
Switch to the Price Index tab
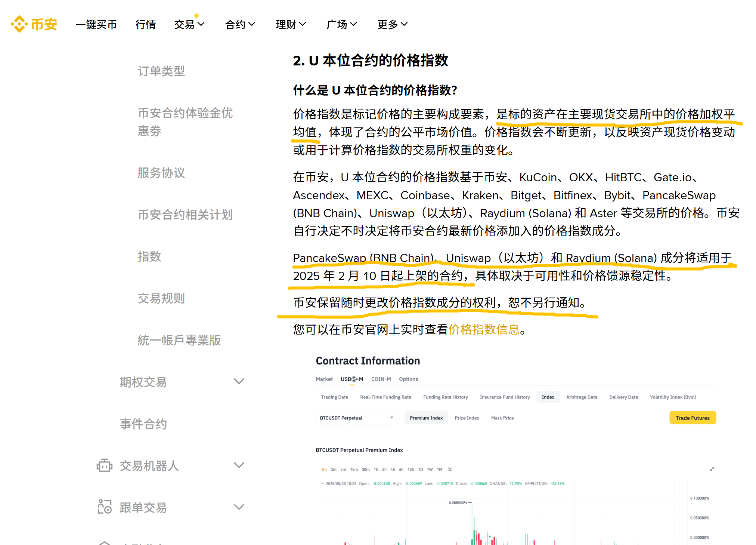coord(467,418)
